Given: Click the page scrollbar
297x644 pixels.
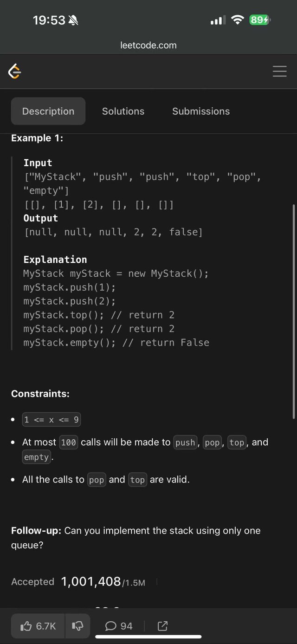Looking at the screenshot, I should point(294,311).
